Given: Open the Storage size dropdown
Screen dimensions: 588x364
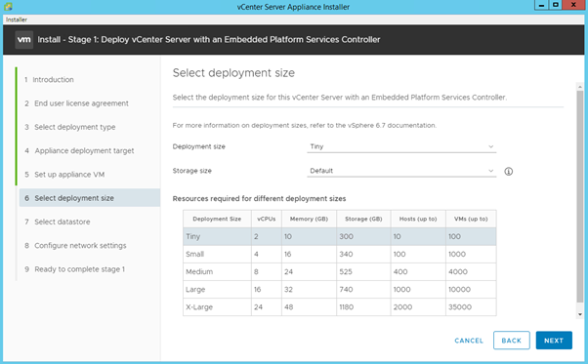Looking at the screenshot, I should click(x=401, y=171).
